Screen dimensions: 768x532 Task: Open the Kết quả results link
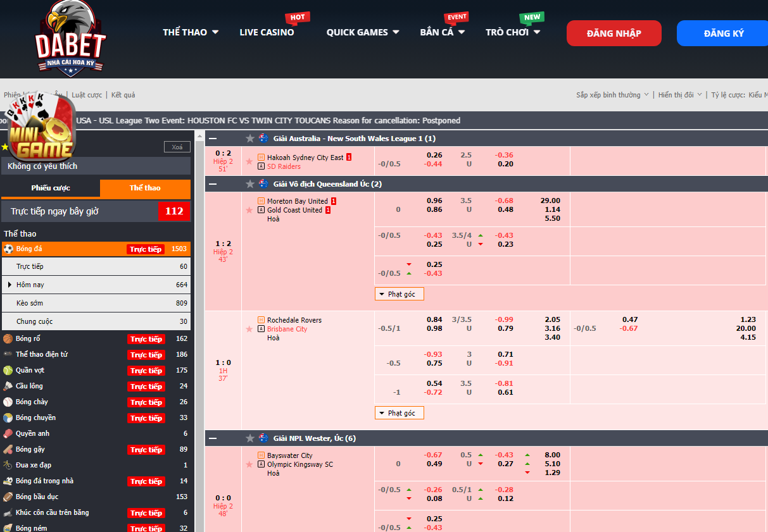[123, 95]
